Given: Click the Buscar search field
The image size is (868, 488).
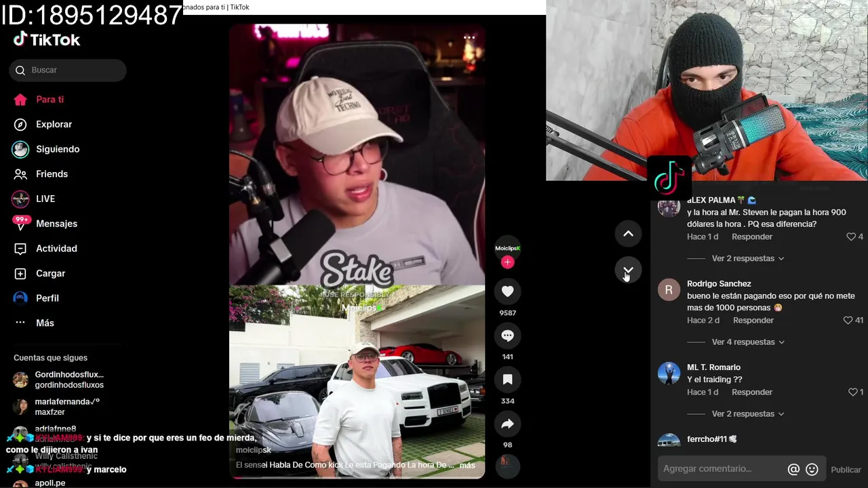Looking at the screenshot, I should pyautogui.click(x=68, y=70).
